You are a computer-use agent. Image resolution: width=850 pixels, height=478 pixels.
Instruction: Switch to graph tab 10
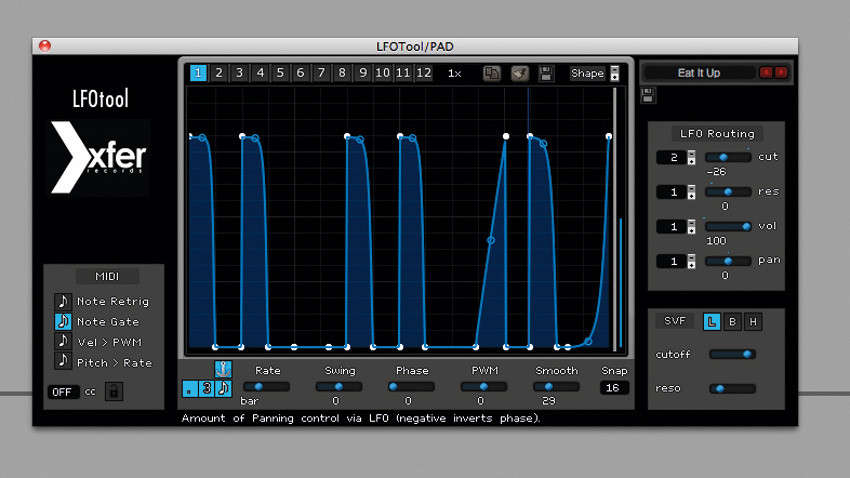point(383,73)
